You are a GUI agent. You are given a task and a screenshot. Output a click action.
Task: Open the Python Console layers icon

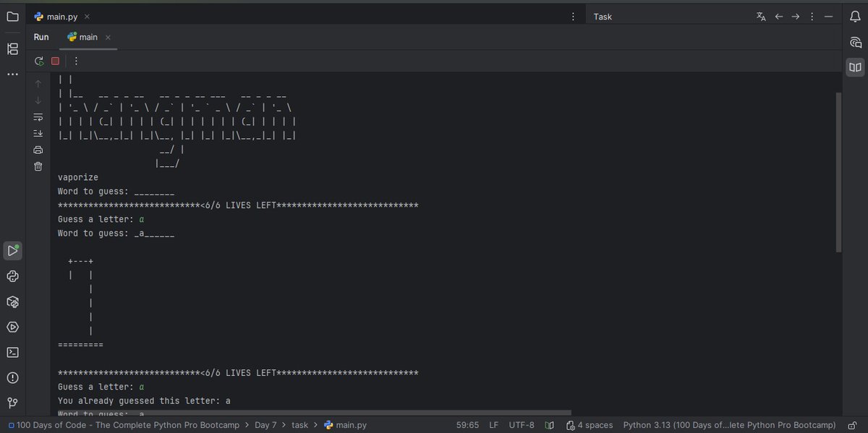[x=12, y=301]
